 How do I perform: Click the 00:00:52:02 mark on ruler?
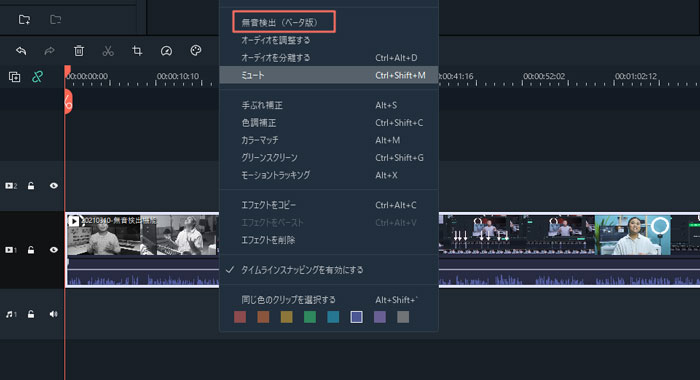(x=544, y=76)
